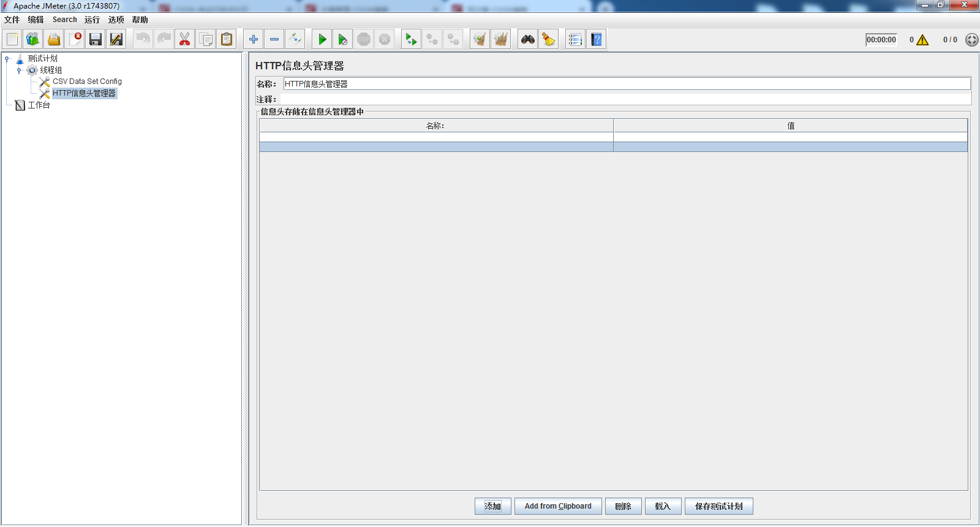The height and width of the screenshot is (527, 980).
Task: Collapse the 测试计划 tree node
Action: click(7, 59)
